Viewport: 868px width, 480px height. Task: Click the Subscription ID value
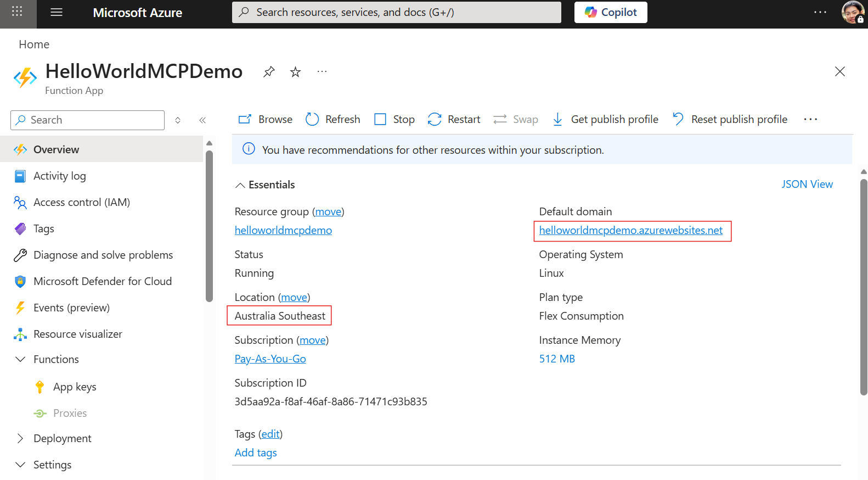(x=331, y=402)
